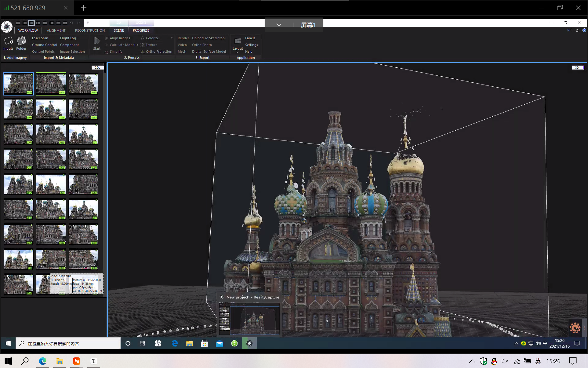Click Upload To Sketchfab button
Viewport: 588px width, 368px height.
[x=208, y=38]
